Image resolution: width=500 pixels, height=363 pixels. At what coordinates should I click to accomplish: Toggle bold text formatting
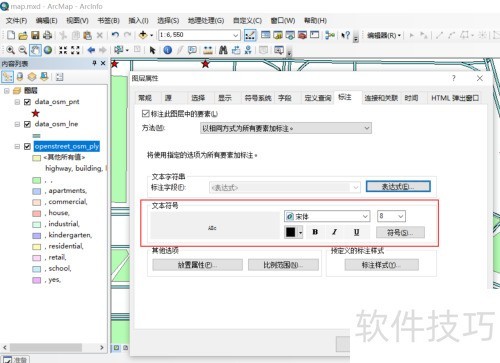[x=315, y=232]
